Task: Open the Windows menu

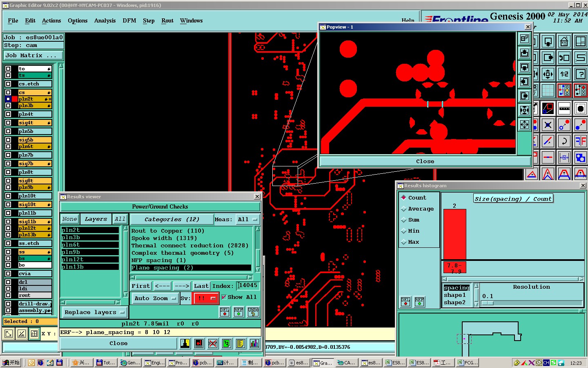Action: [x=192, y=20]
